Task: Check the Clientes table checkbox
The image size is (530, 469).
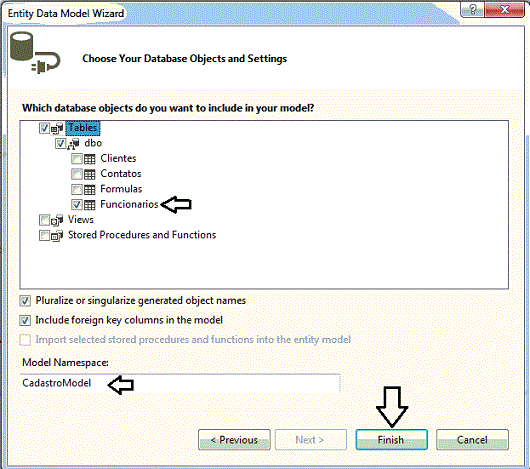Action: point(77,158)
